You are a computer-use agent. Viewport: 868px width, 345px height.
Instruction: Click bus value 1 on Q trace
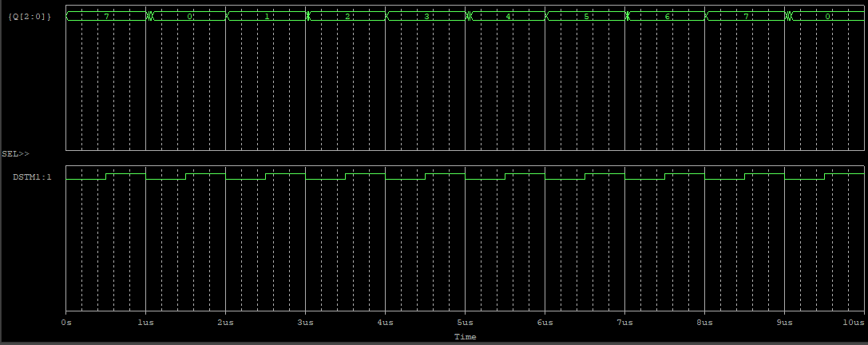(x=266, y=17)
